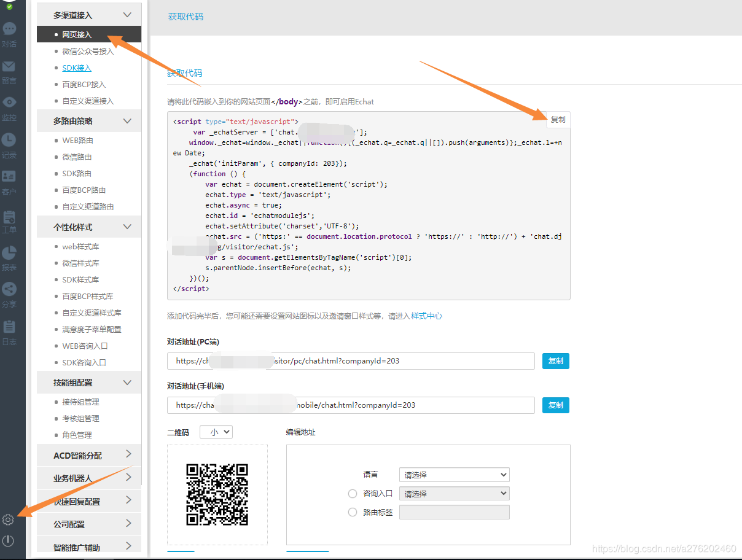Select 微信公众号接入 in the side menu
Viewport: 742px width, 560px height.
coord(88,52)
